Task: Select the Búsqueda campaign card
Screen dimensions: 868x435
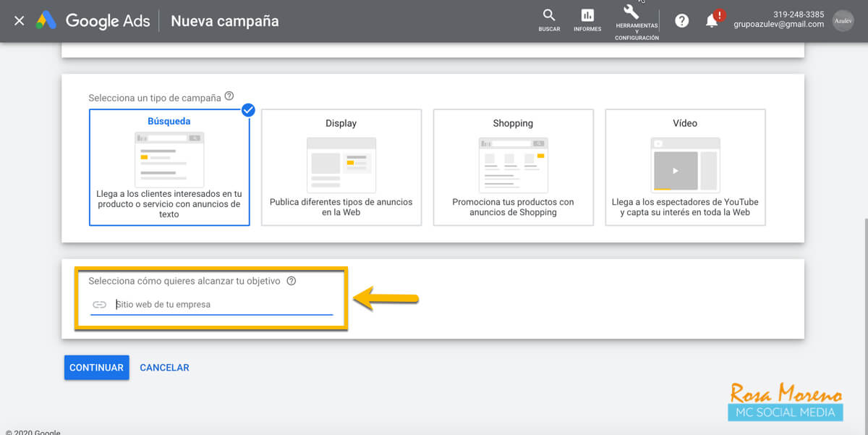Action: [169, 167]
